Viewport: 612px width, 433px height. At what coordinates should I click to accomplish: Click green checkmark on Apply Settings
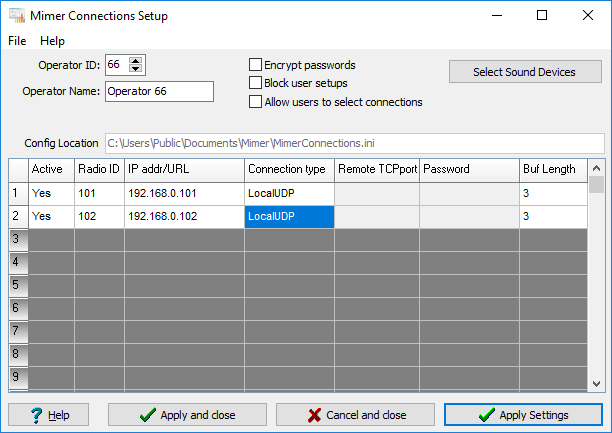[487, 415]
